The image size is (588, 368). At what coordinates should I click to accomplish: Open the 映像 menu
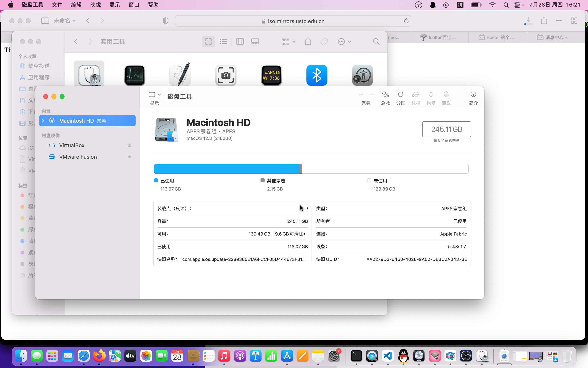[x=96, y=5]
